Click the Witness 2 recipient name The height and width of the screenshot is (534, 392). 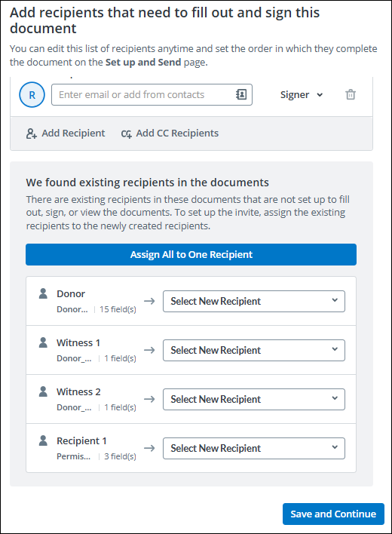[x=78, y=391]
